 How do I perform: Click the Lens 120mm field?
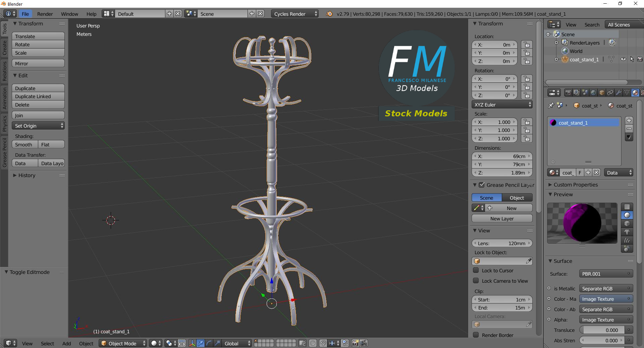click(502, 243)
